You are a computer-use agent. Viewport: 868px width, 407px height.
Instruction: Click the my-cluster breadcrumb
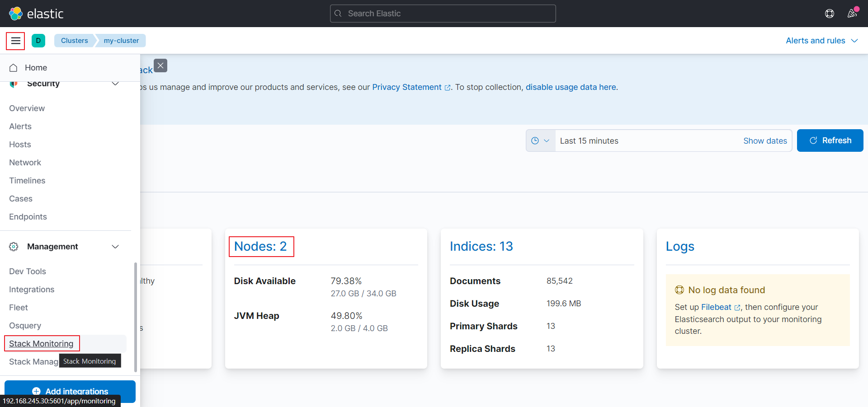point(122,41)
